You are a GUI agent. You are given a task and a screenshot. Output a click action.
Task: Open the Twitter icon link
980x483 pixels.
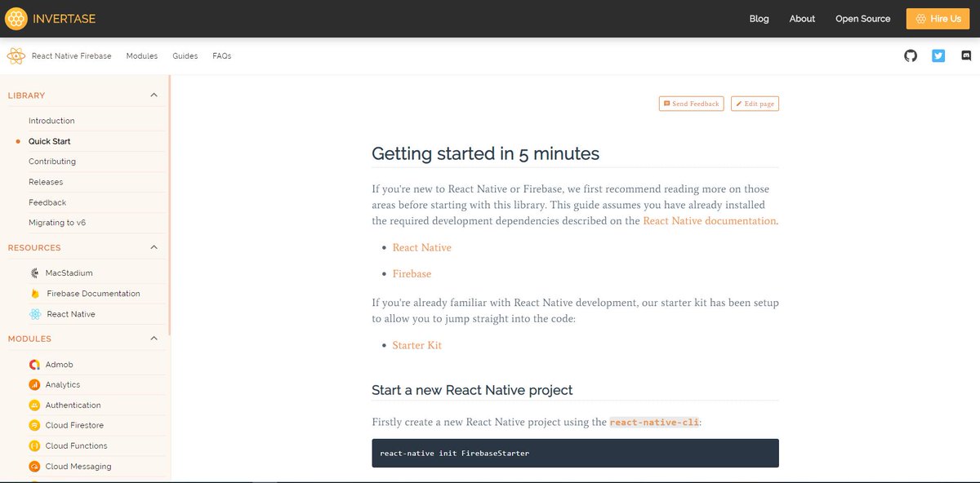[938, 56]
